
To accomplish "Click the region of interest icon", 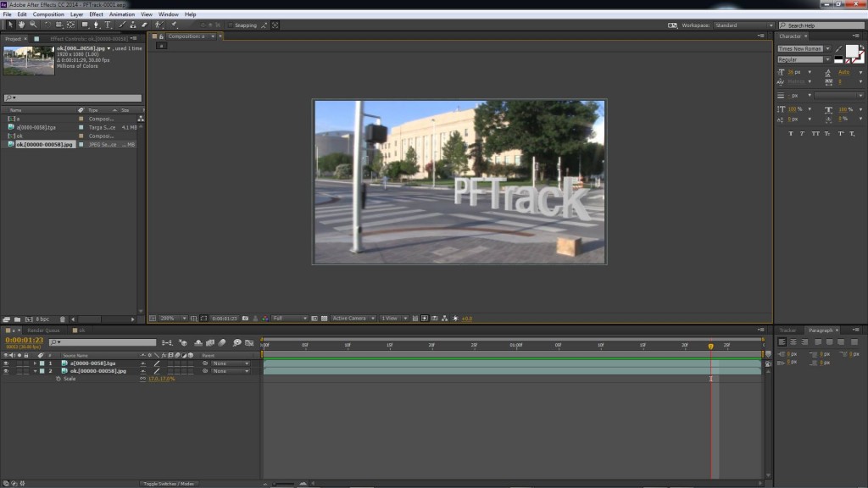I will (x=314, y=319).
